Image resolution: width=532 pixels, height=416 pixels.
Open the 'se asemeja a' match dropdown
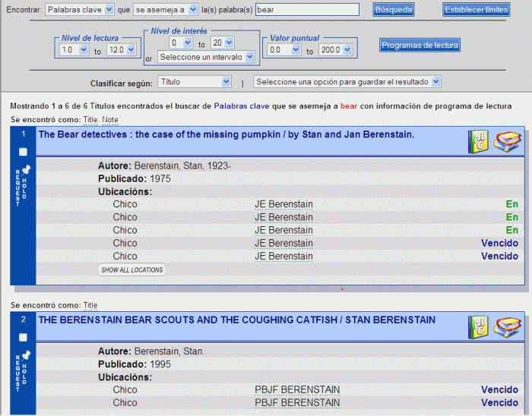click(x=166, y=10)
